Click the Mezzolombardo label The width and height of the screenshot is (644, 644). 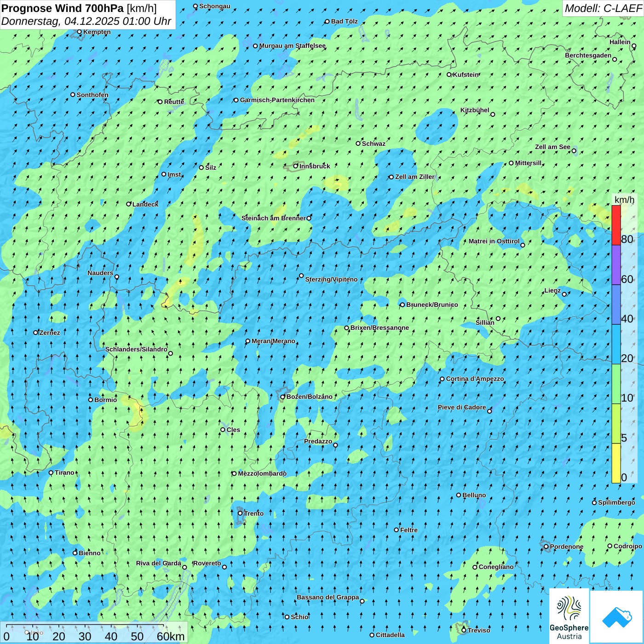(x=262, y=473)
